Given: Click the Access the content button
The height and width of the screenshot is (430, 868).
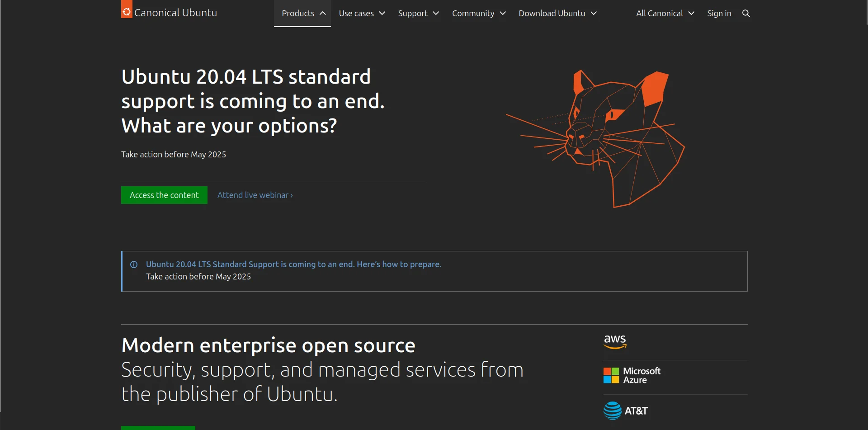Looking at the screenshot, I should coord(164,195).
